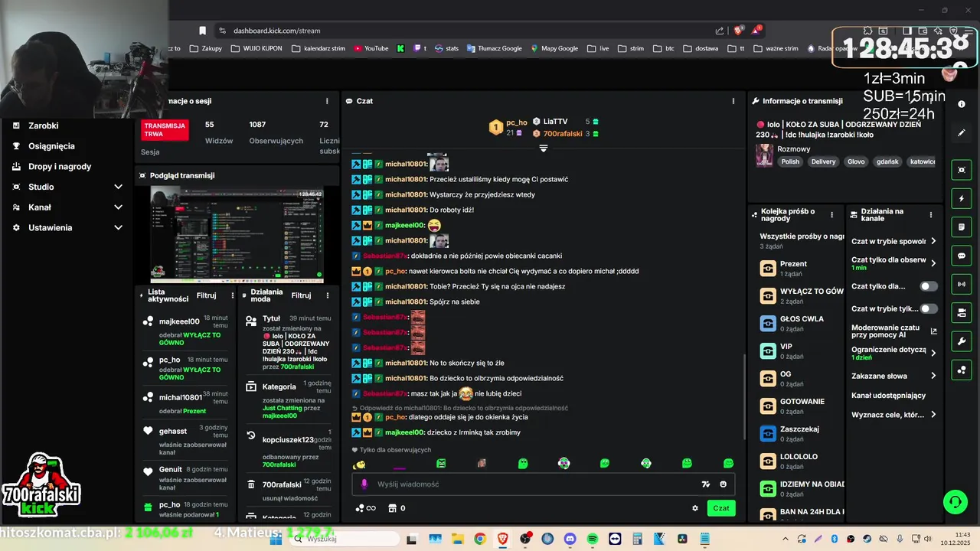Share page icon in address bar
The height and width of the screenshot is (551, 980).
click(720, 31)
